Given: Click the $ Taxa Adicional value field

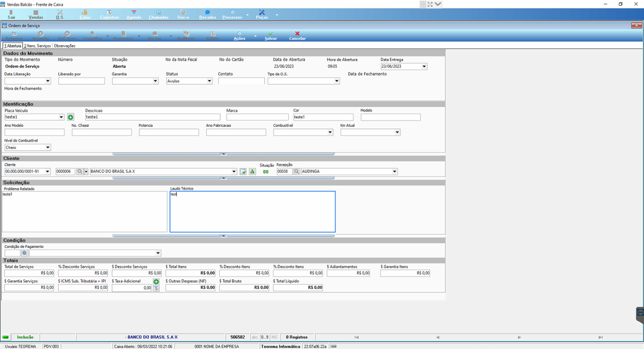Looking at the screenshot, I should (x=132, y=288).
